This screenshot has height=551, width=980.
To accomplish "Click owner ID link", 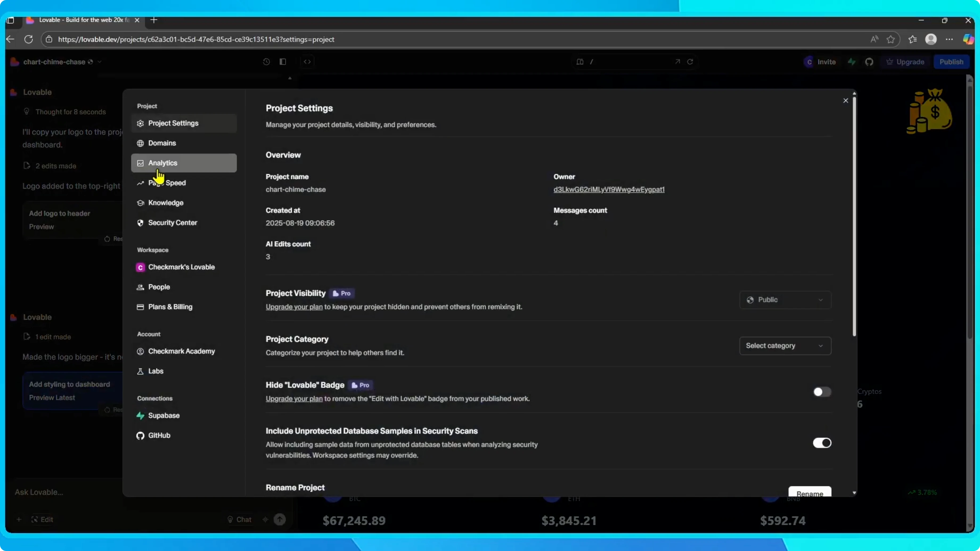I will [x=609, y=189].
